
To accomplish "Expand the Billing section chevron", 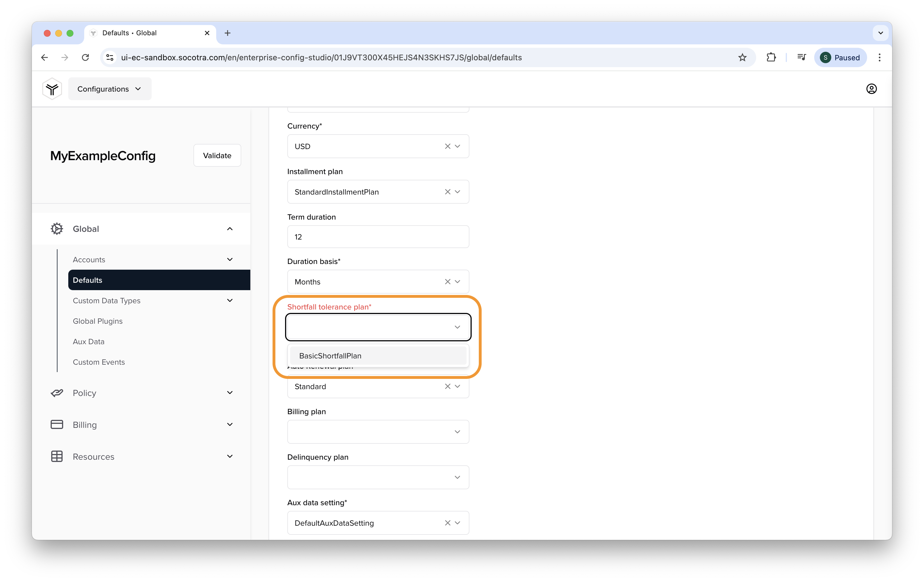I will click(230, 424).
